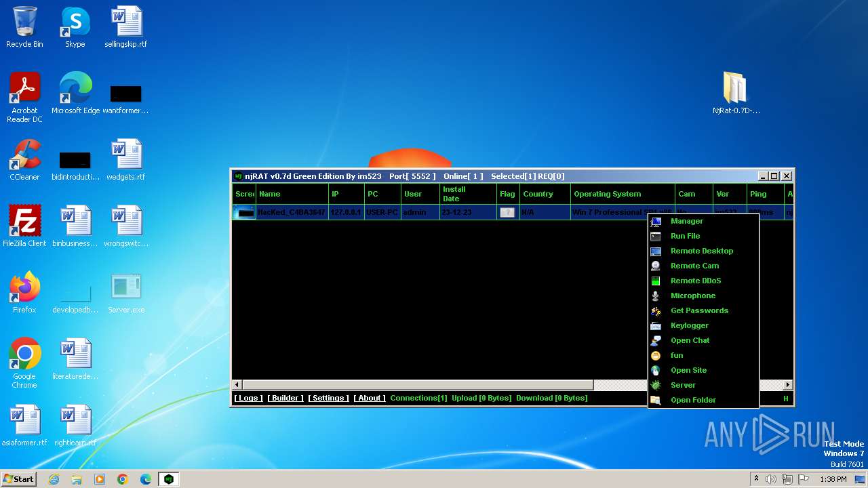Select the Skype desktop icon
This screenshot has height=488, width=868.
click(75, 28)
